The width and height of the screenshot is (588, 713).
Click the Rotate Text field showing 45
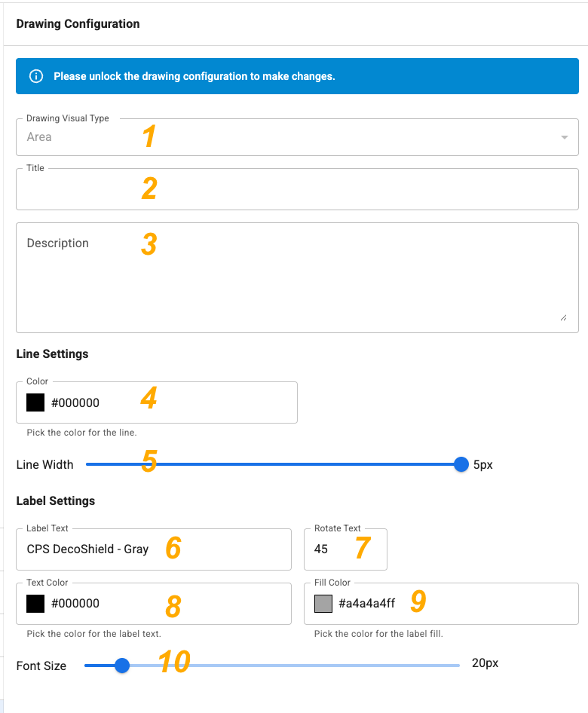[x=345, y=549]
